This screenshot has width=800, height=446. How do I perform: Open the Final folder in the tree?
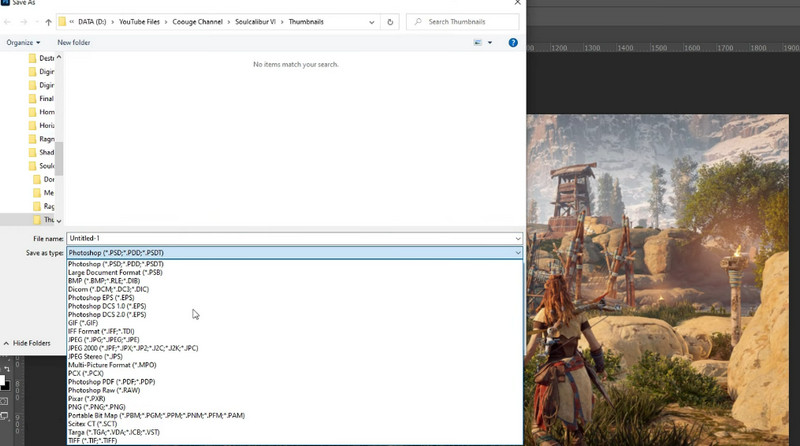click(x=41, y=98)
